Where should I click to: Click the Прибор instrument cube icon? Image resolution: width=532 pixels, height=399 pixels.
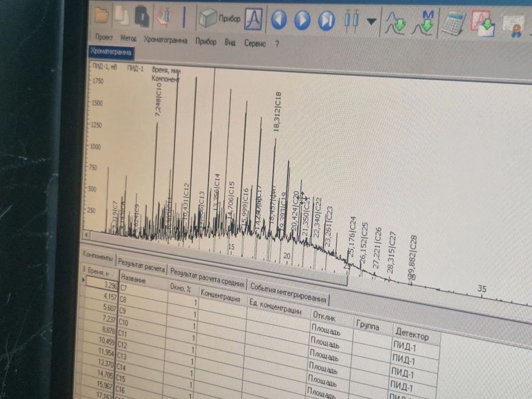[209, 19]
